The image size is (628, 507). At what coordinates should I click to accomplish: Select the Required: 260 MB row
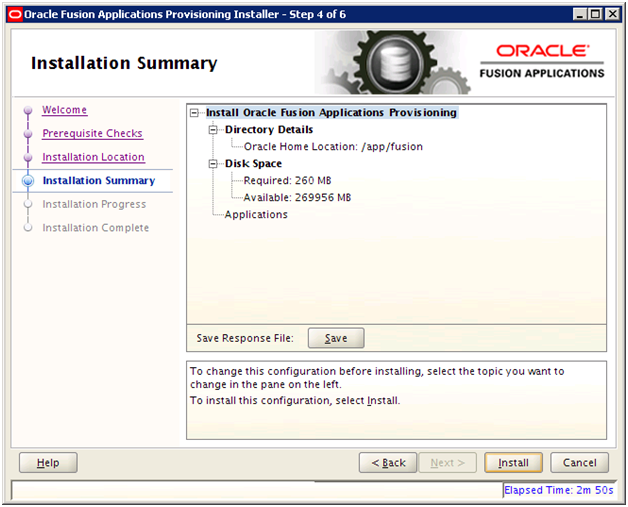click(x=287, y=181)
